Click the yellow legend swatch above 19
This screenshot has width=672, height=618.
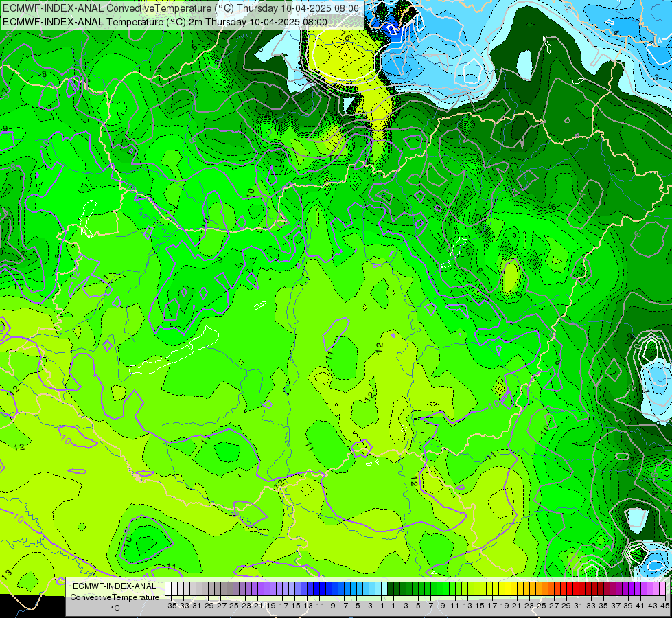pos(502,589)
